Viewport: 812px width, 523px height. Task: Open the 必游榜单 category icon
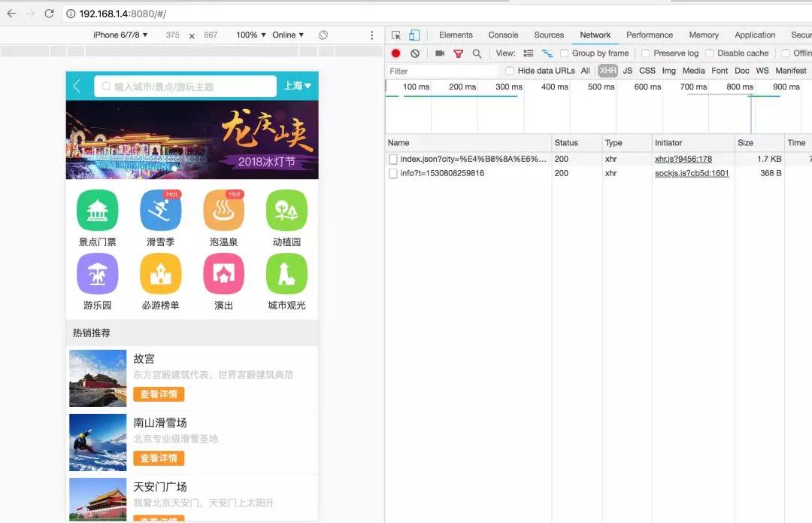161,273
